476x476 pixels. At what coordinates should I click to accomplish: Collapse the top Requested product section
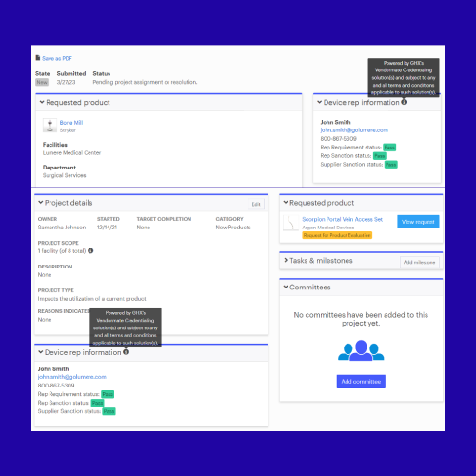tap(42, 102)
